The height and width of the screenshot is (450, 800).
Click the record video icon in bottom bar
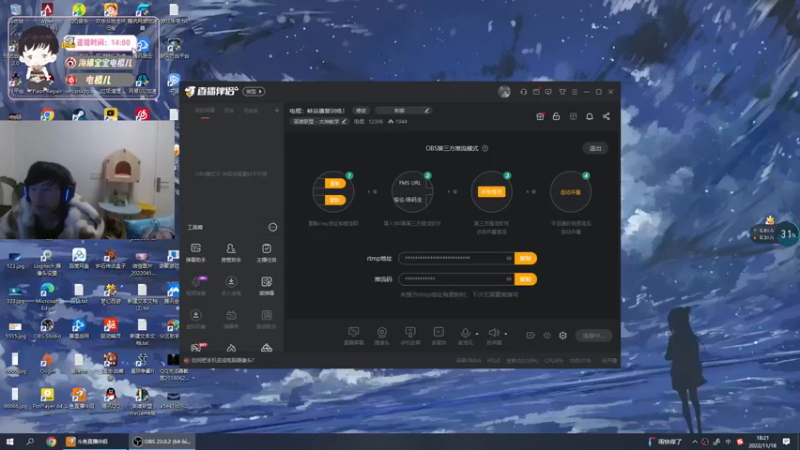click(x=531, y=336)
